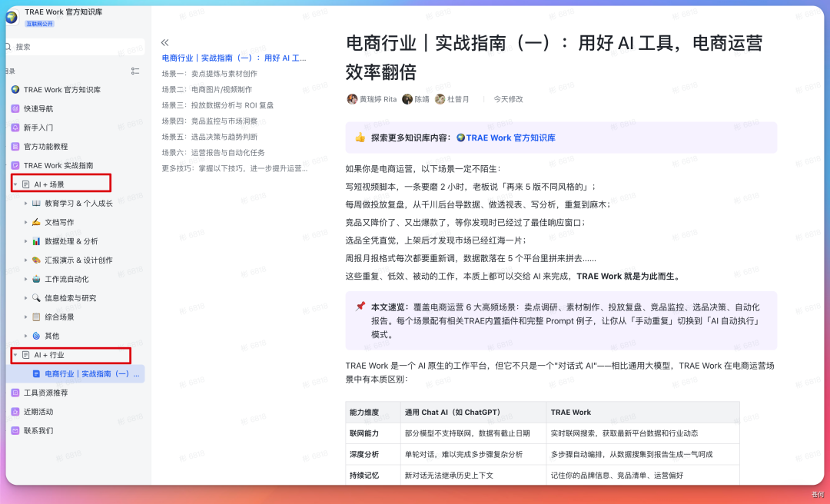The width and height of the screenshot is (830, 504).
Task: Open the 近期活动 section
Action: tap(38, 411)
